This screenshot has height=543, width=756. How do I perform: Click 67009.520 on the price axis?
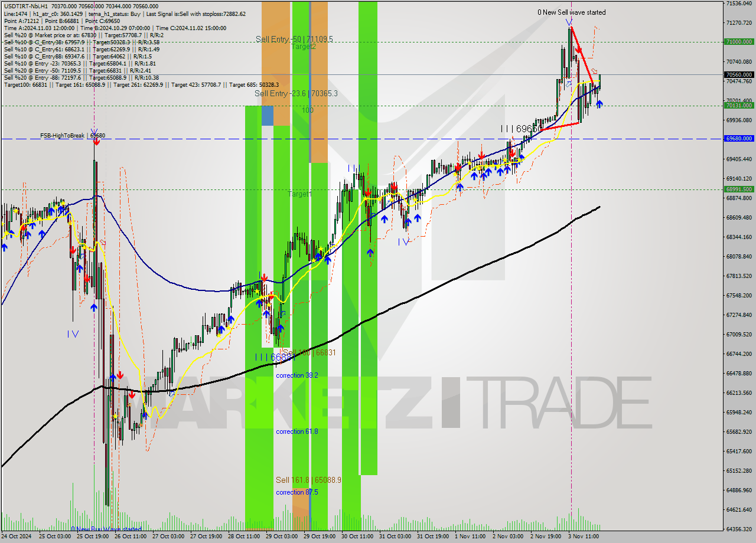point(739,335)
